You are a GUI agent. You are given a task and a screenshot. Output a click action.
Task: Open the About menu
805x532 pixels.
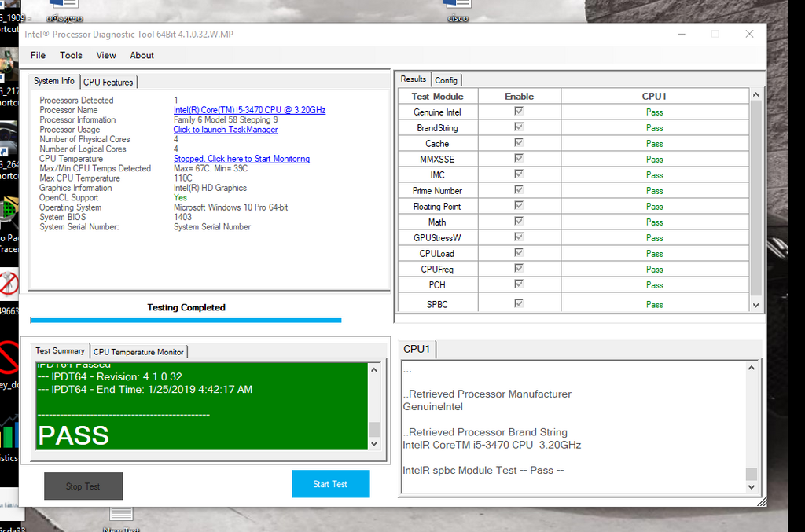[x=142, y=56]
